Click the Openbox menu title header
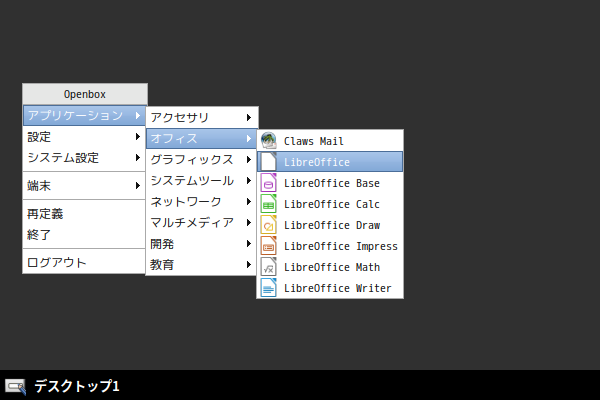Viewport: 600px width, 400px height. click(x=85, y=94)
